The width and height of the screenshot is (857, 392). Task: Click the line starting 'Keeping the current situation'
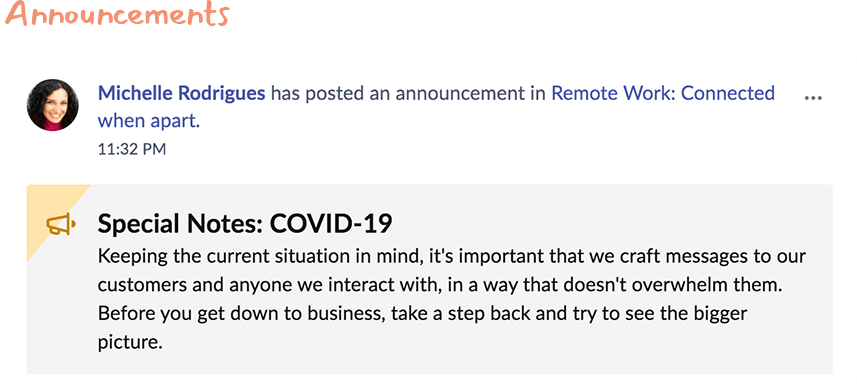click(x=452, y=256)
